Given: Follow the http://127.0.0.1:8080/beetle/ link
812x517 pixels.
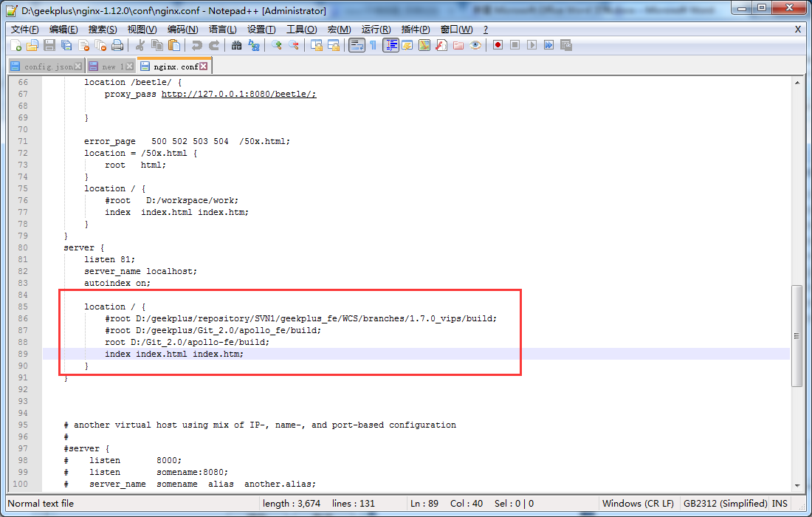Looking at the screenshot, I should (x=238, y=95).
